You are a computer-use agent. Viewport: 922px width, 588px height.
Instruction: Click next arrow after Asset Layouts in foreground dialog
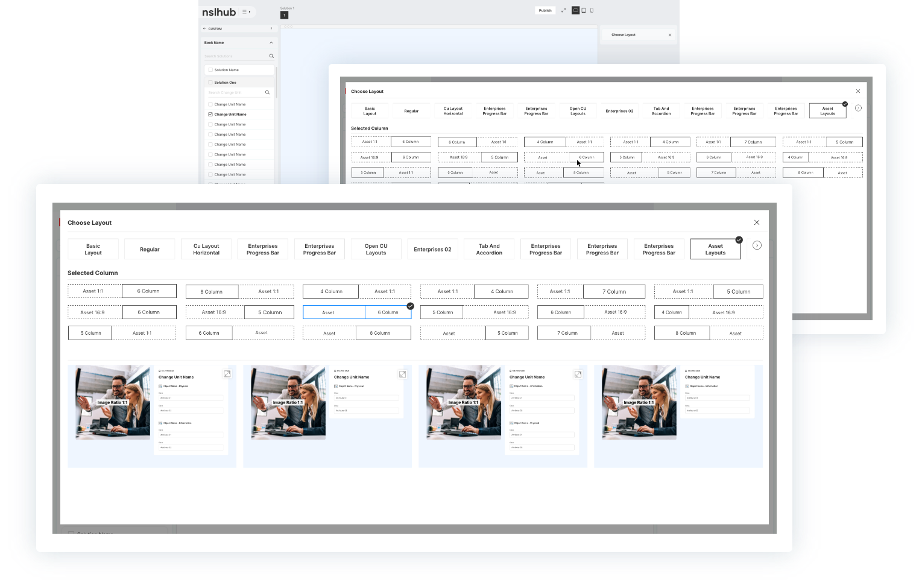click(x=757, y=245)
